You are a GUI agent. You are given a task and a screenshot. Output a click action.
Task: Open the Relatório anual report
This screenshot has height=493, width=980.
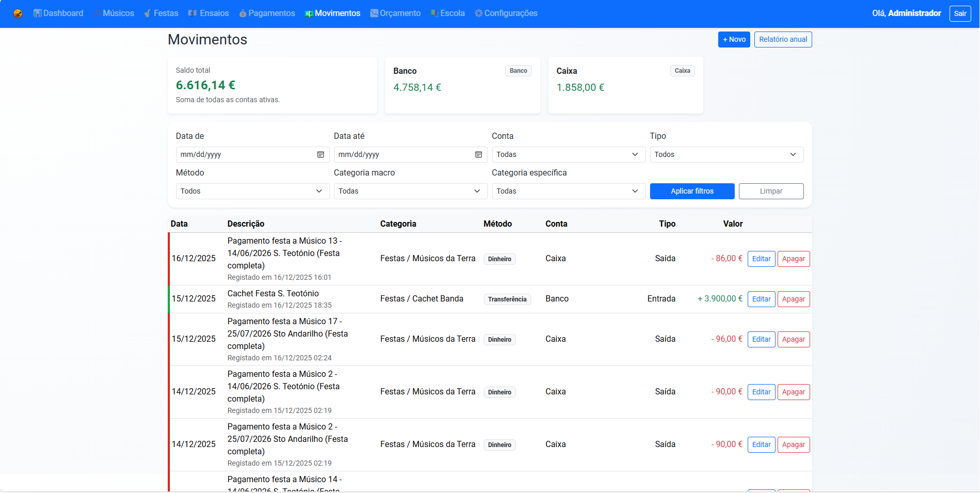tap(783, 39)
